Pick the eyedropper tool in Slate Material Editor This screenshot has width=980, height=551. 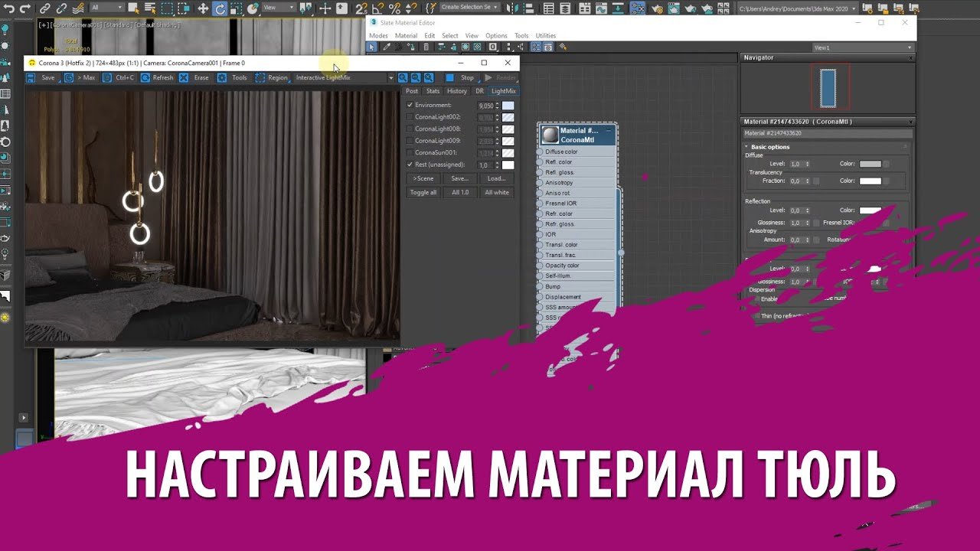tap(387, 47)
